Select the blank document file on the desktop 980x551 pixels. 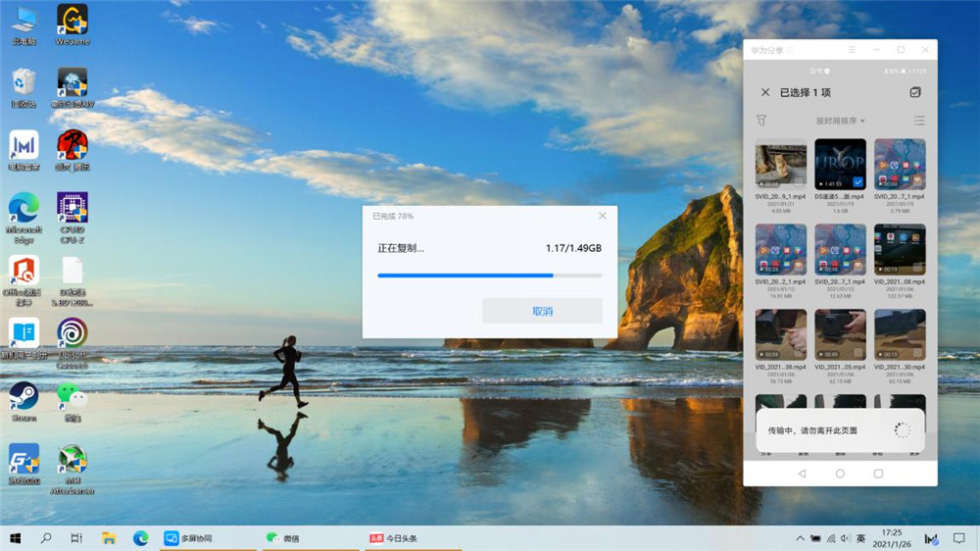(73, 280)
